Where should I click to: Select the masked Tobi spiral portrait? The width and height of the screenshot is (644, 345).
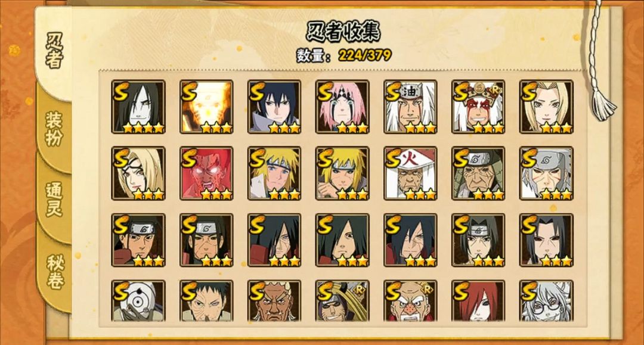pyautogui.click(x=138, y=301)
